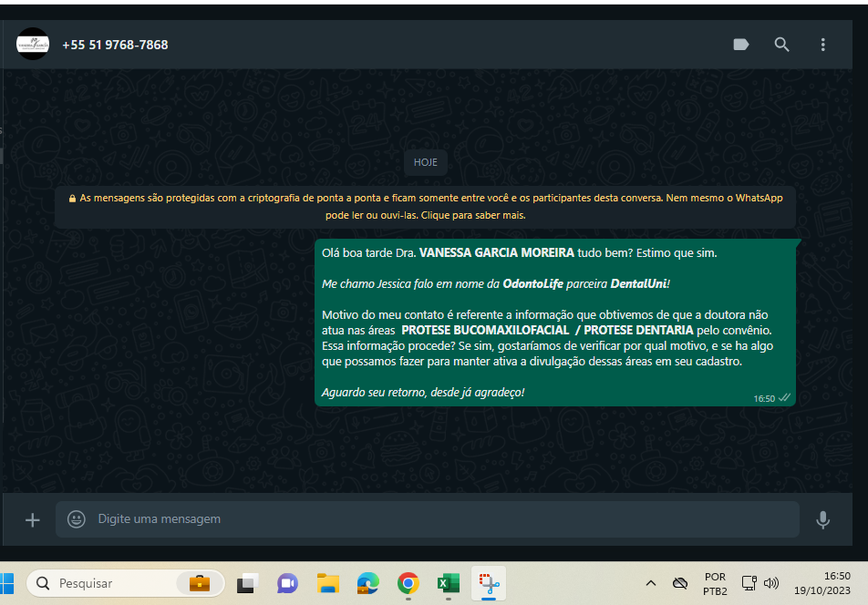Click the sent message bubble from 16:50
The width and height of the screenshot is (868, 605).
click(x=555, y=323)
